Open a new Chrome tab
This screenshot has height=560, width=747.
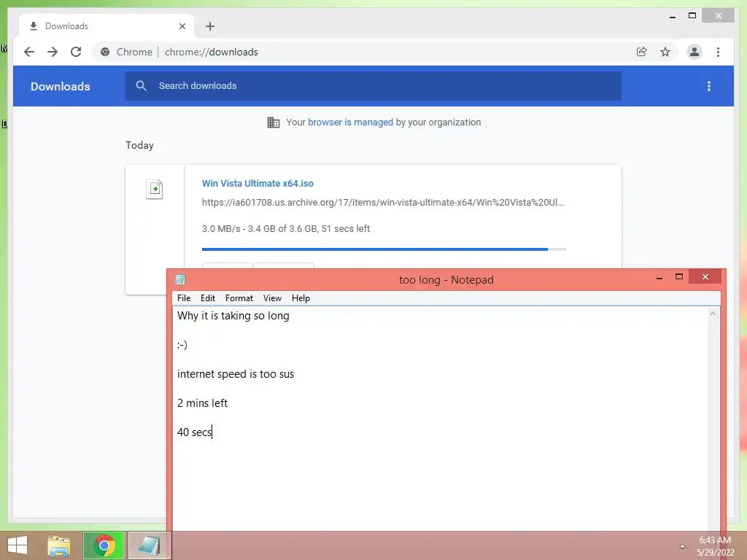tap(210, 26)
